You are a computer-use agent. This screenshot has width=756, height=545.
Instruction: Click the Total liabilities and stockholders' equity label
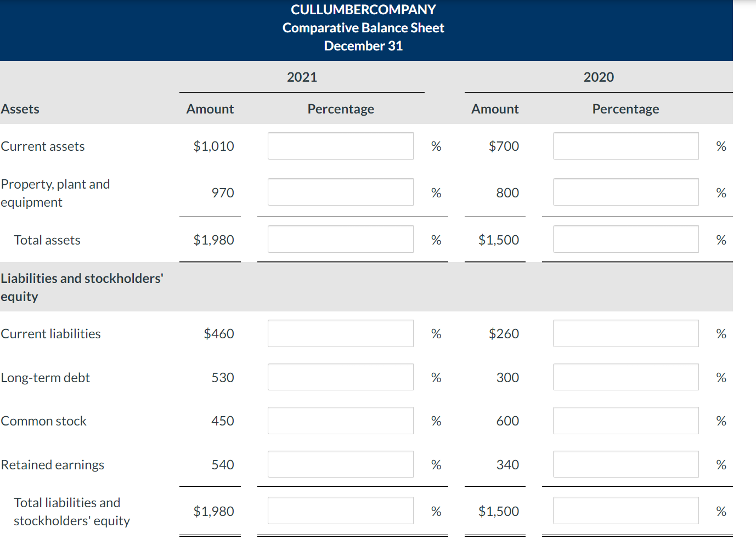pos(72,512)
